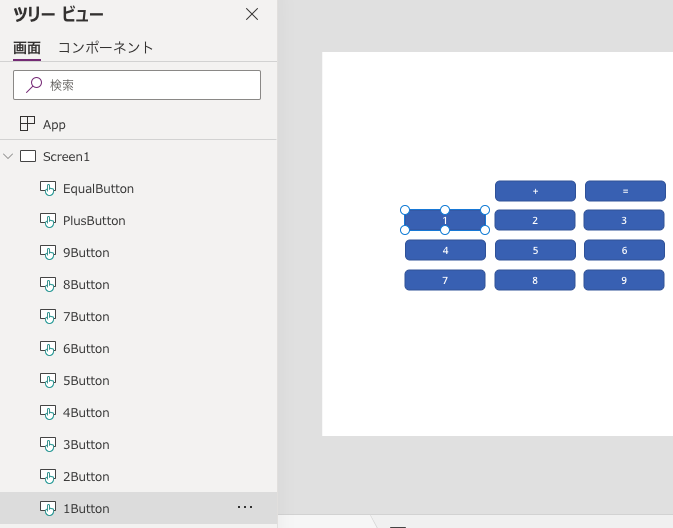Image resolution: width=673 pixels, height=528 pixels.
Task: Click the 6Button control icon
Action: coord(48,348)
